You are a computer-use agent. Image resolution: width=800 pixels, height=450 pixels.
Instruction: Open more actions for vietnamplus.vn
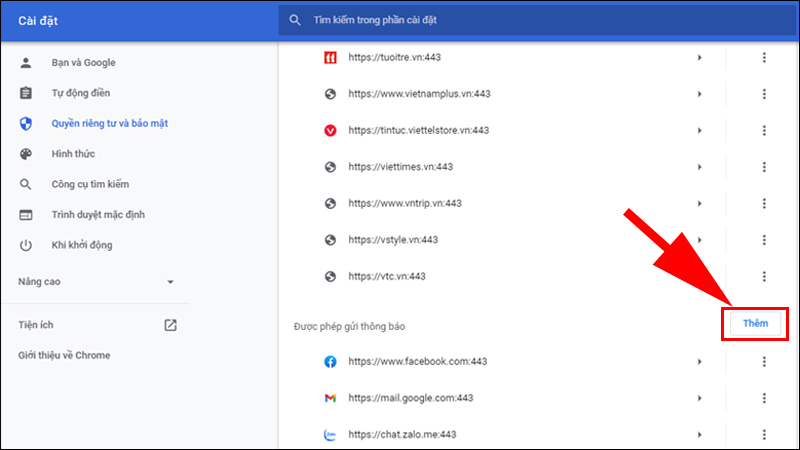[763, 94]
